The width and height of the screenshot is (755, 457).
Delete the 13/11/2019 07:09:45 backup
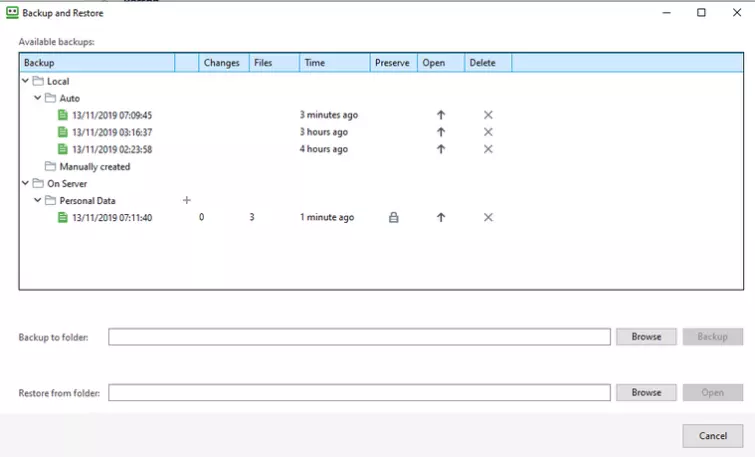(488, 115)
